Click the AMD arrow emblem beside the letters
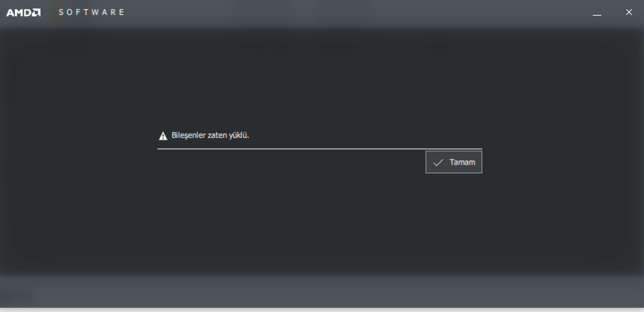 point(36,12)
